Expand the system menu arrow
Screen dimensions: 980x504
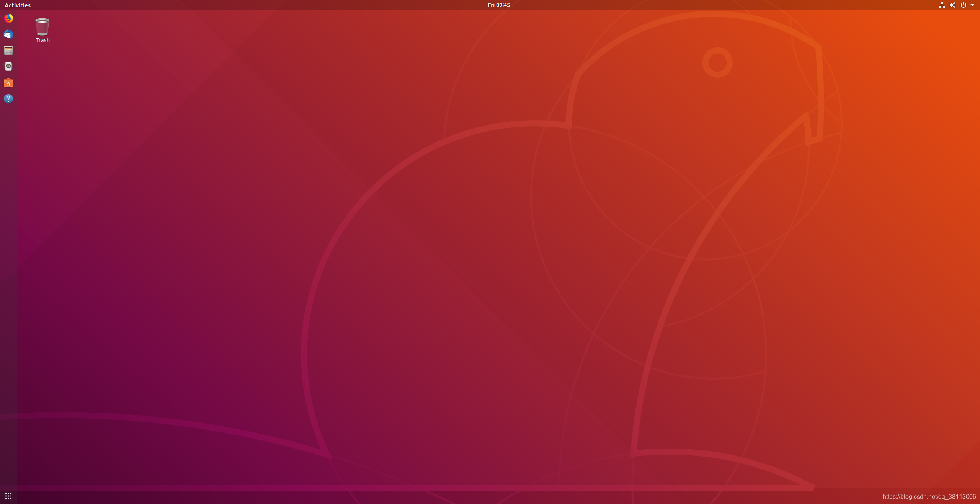click(972, 5)
